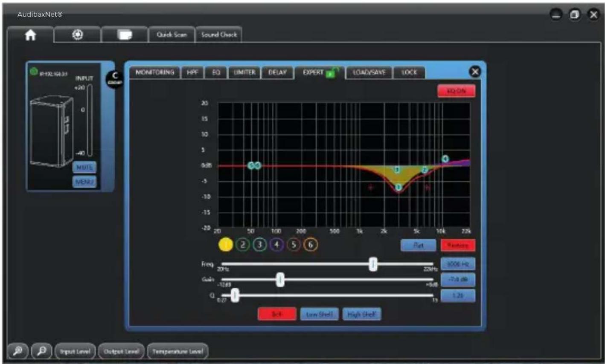Click the frequency value field in Hz
Viewport: 605px width, 364px height.
(458, 264)
